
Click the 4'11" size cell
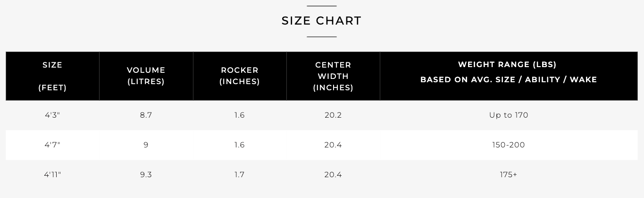pos(52,175)
